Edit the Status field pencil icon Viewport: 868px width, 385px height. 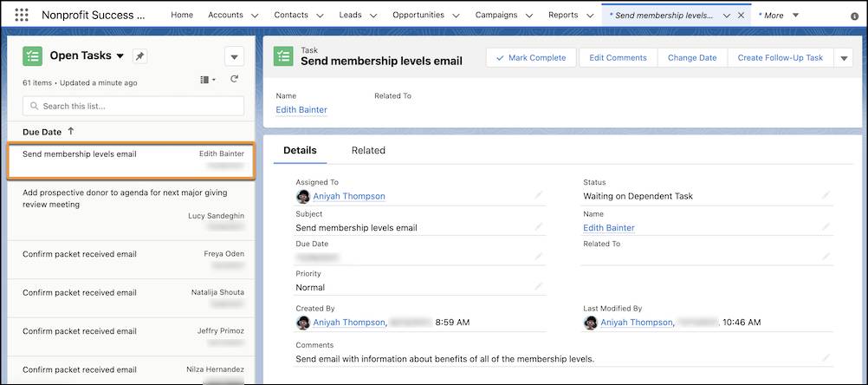[x=826, y=195]
